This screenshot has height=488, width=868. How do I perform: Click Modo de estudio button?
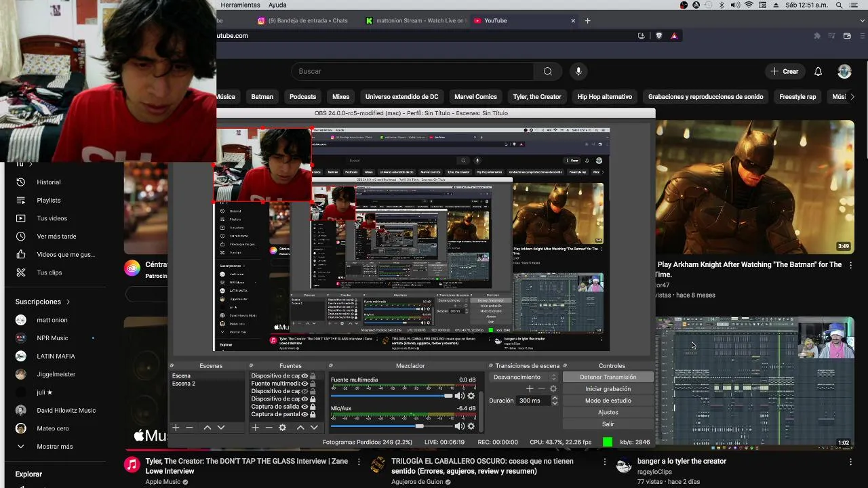click(x=608, y=401)
